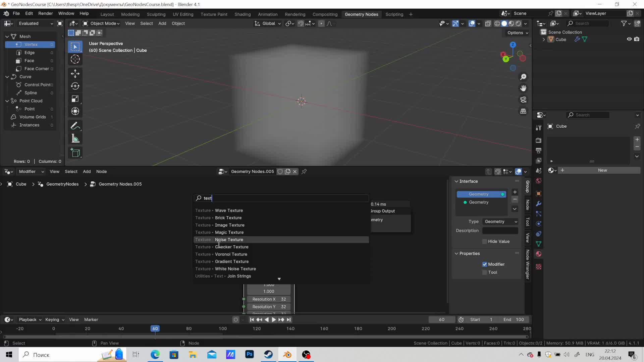Image resolution: width=644 pixels, height=362 pixels.
Task: Open the socket Type Geometry dropdown
Action: (x=500, y=222)
